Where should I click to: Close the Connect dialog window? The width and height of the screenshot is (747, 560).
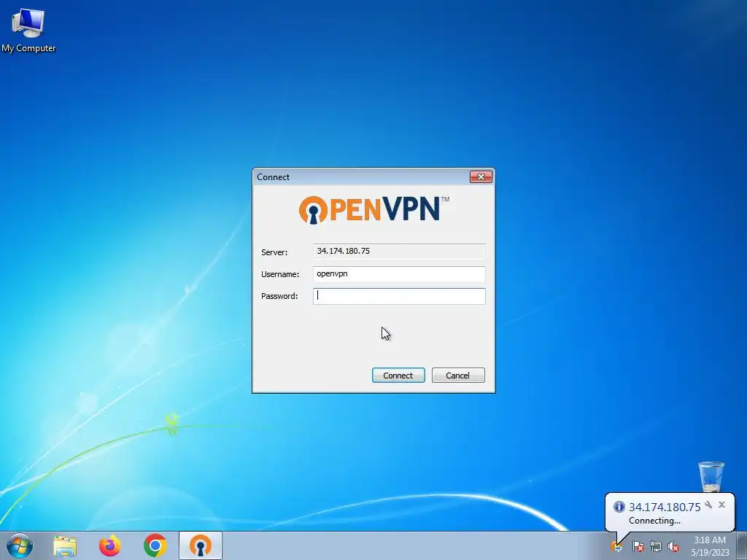(x=481, y=176)
